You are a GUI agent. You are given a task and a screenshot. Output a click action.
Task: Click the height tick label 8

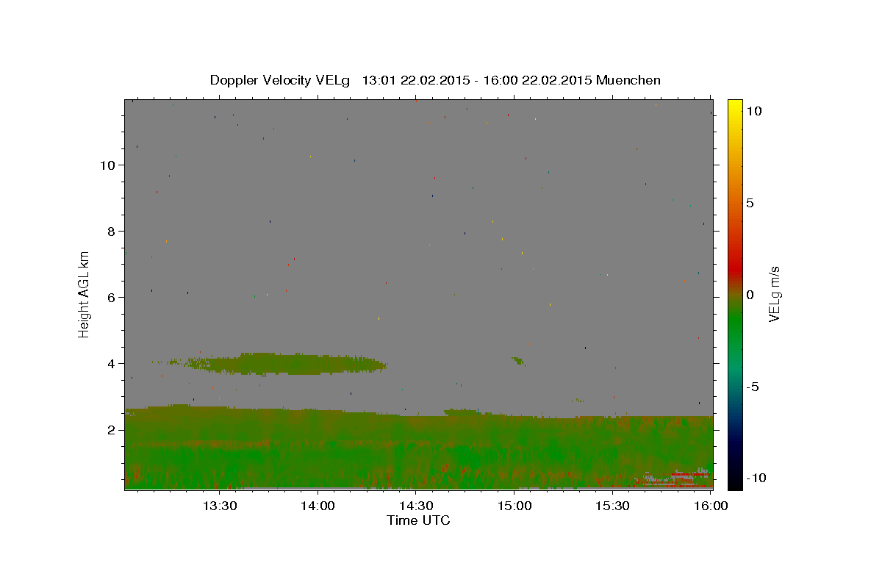coord(111,231)
